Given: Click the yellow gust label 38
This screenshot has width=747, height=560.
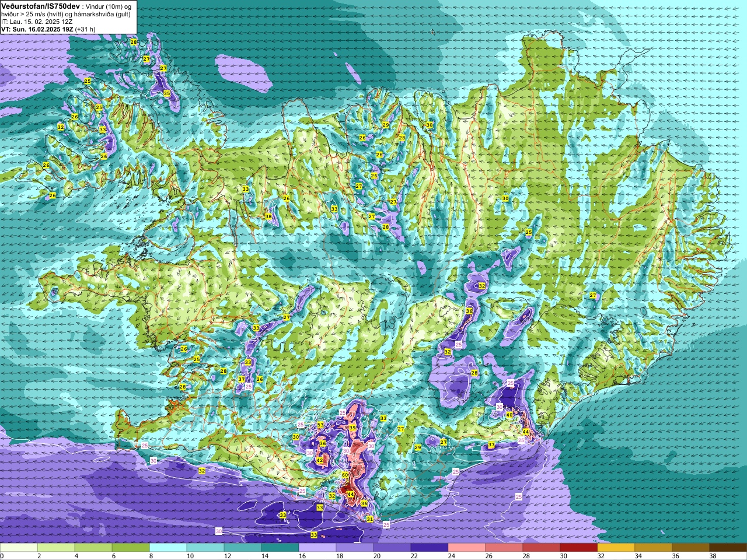Looking at the screenshot, I should click(x=268, y=216).
